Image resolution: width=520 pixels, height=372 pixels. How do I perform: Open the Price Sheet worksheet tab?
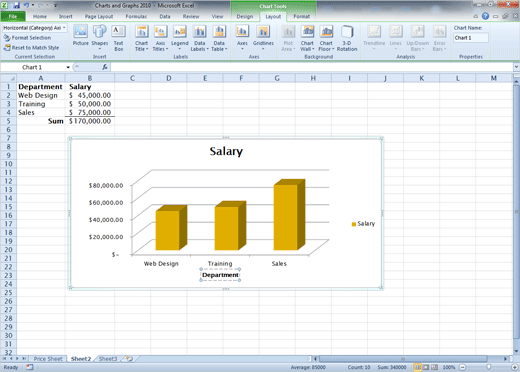(x=48, y=359)
